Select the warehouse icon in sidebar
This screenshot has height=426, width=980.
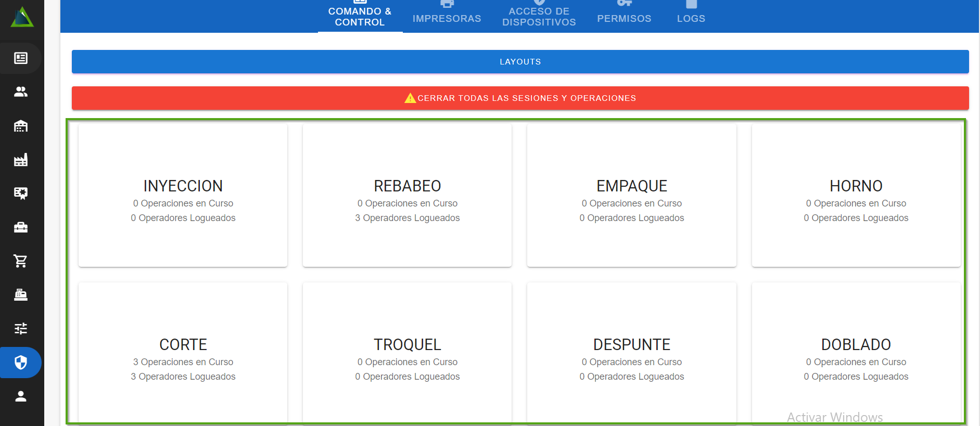click(x=21, y=126)
